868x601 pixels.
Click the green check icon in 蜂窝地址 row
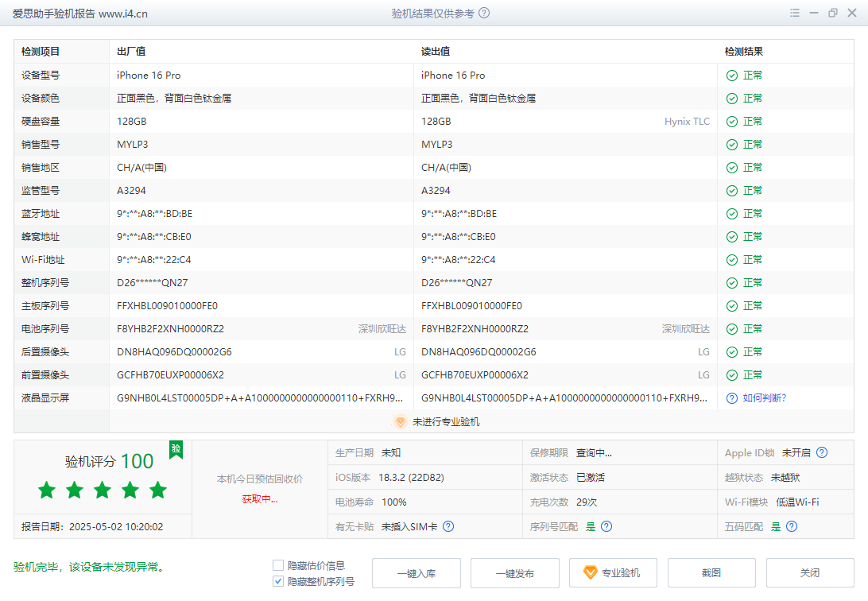(732, 237)
